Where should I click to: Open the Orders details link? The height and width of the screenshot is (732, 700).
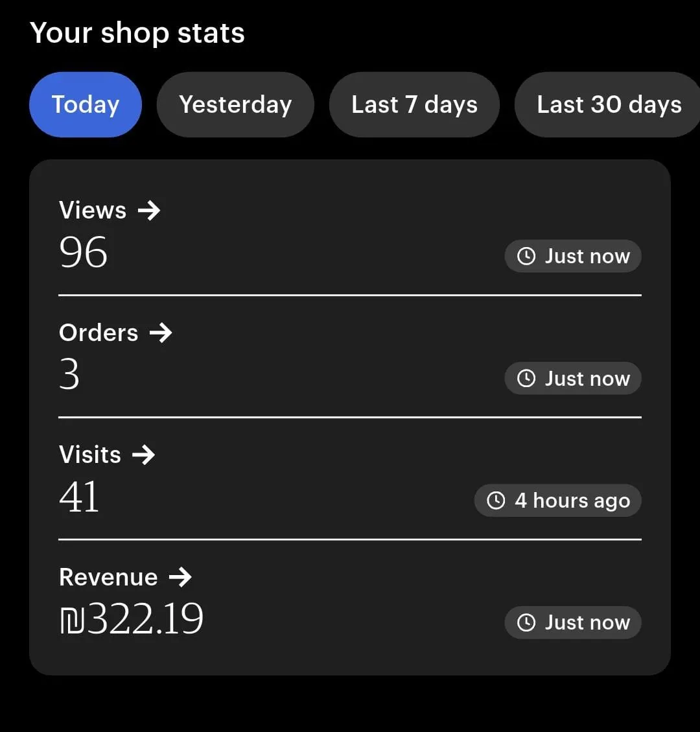point(99,333)
